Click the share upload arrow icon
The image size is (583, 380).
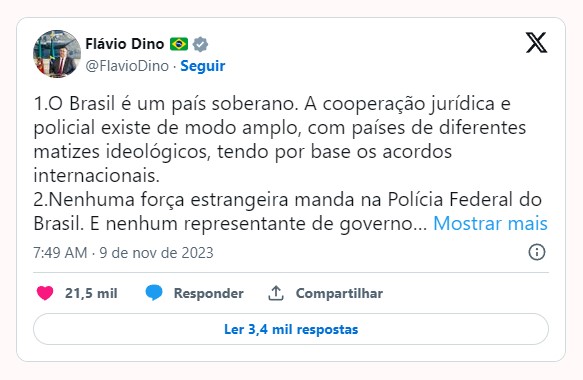(276, 293)
